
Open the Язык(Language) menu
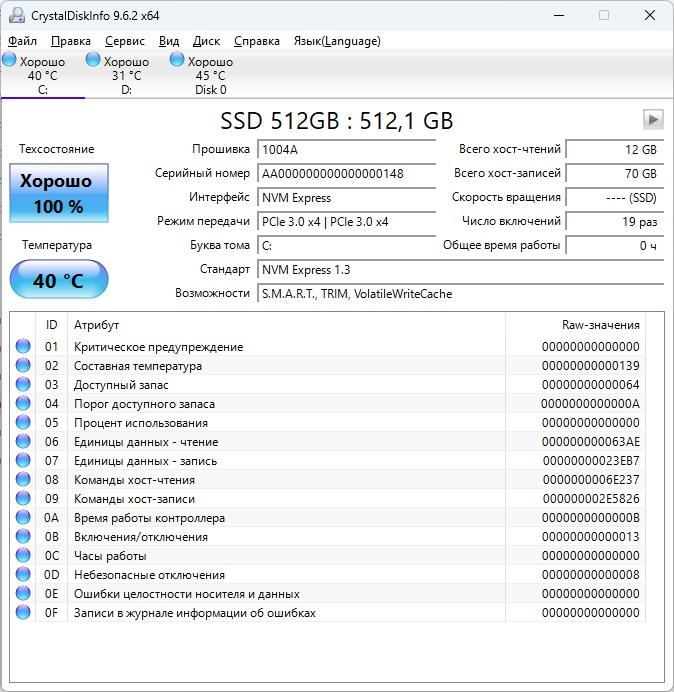click(x=337, y=41)
